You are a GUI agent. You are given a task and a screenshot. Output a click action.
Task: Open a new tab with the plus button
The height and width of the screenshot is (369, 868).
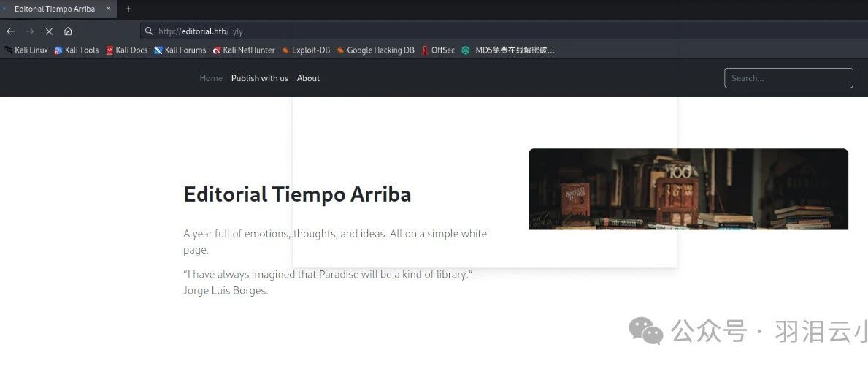click(128, 9)
